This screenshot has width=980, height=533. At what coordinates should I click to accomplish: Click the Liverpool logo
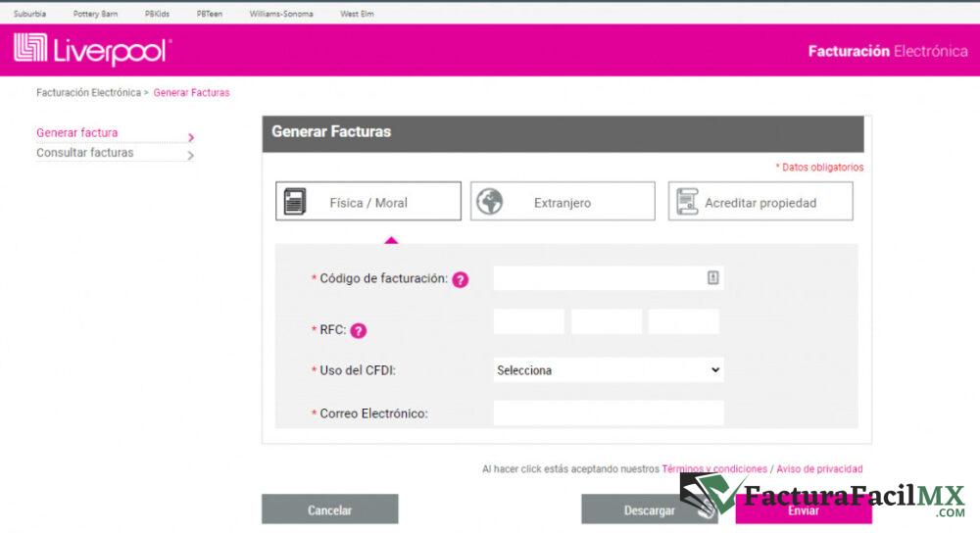click(92, 50)
